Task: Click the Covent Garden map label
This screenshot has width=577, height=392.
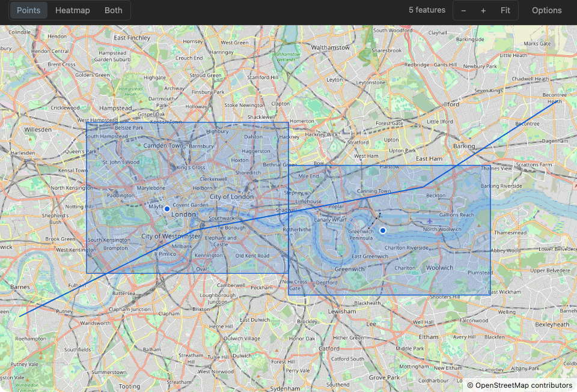Action: [x=191, y=205]
